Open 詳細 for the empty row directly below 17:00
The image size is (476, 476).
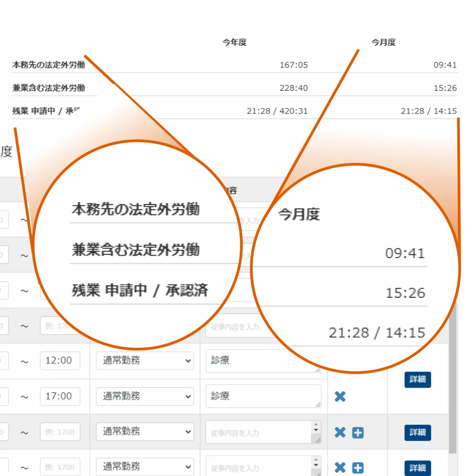418,432
